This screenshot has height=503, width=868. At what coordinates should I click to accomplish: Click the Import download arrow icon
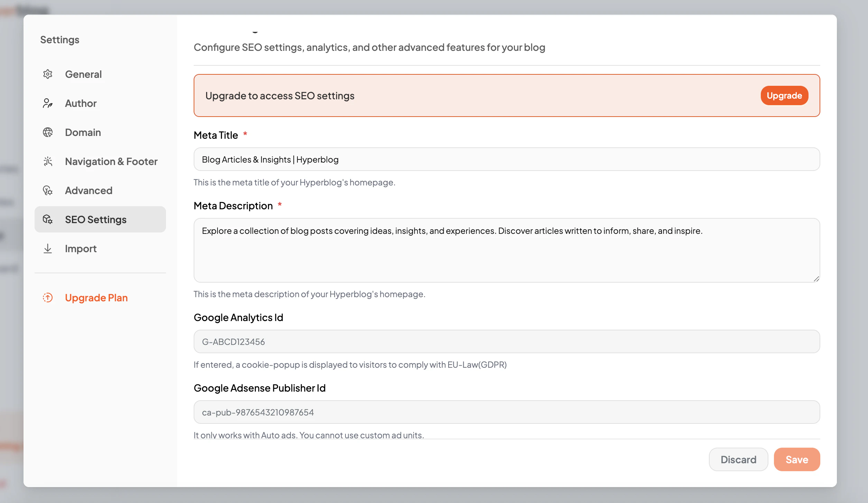[48, 248]
